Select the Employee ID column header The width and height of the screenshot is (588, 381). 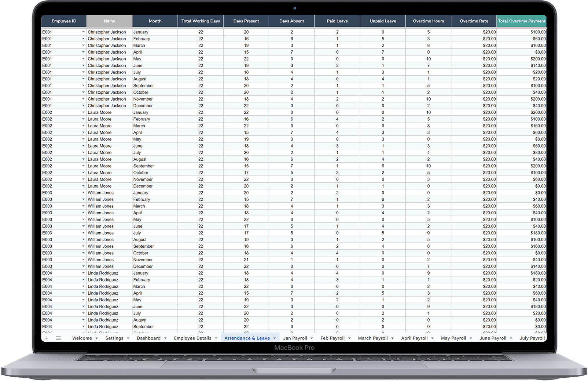pyautogui.click(x=64, y=21)
